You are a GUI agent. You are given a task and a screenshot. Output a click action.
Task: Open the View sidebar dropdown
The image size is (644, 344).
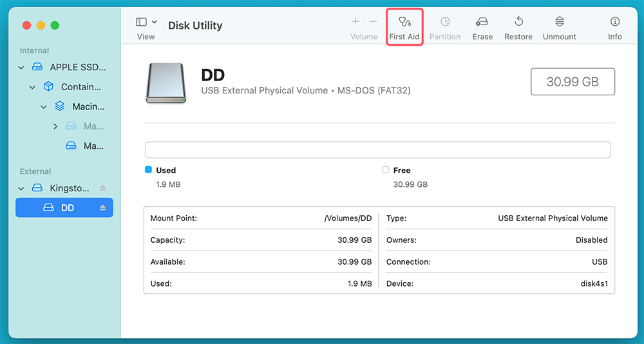click(x=146, y=23)
